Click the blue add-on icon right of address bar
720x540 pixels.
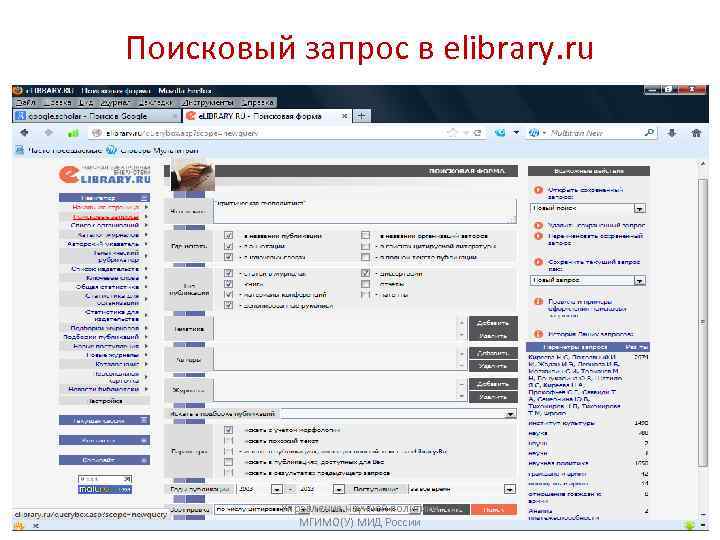[500, 133]
